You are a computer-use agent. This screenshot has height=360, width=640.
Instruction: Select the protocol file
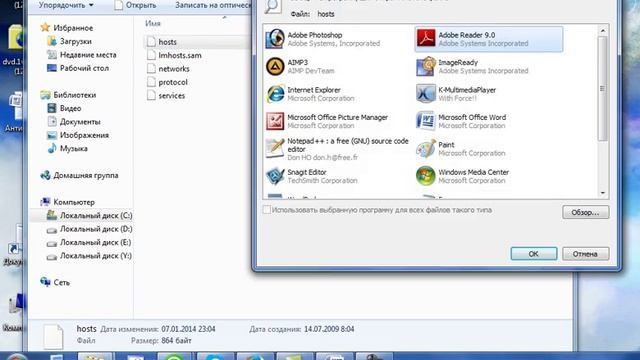[x=167, y=82]
